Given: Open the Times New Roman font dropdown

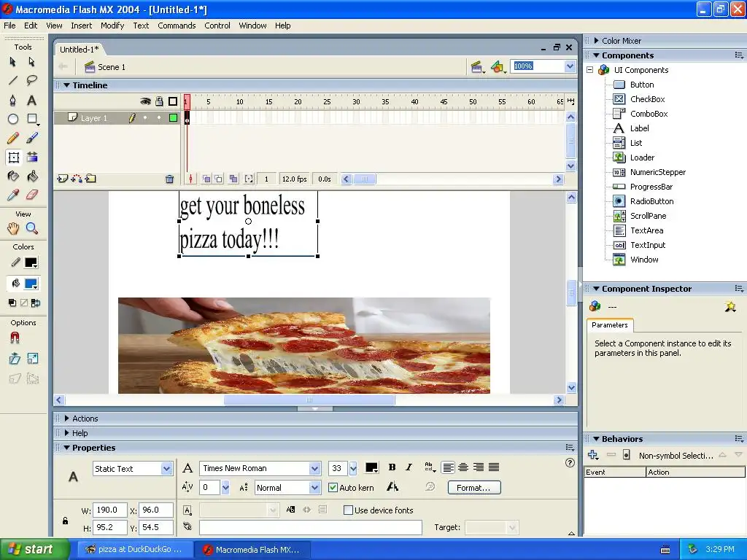Looking at the screenshot, I should click(x=314, y=469).
